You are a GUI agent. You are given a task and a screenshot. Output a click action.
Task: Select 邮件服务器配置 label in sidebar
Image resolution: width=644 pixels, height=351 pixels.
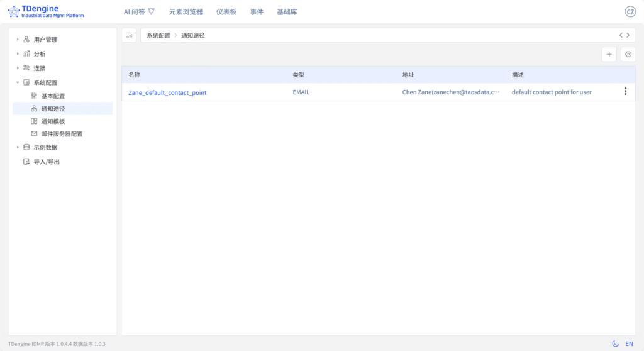(x=62, y=134)
